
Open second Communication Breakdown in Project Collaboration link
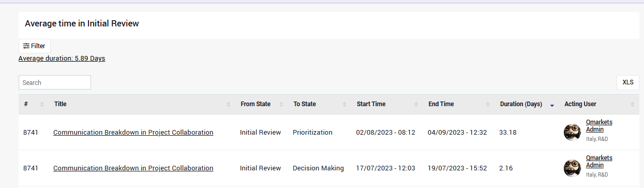[133, 168]
